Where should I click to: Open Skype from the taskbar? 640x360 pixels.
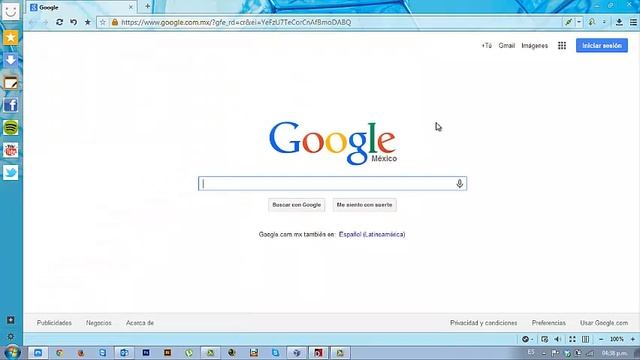pos(276,353)
